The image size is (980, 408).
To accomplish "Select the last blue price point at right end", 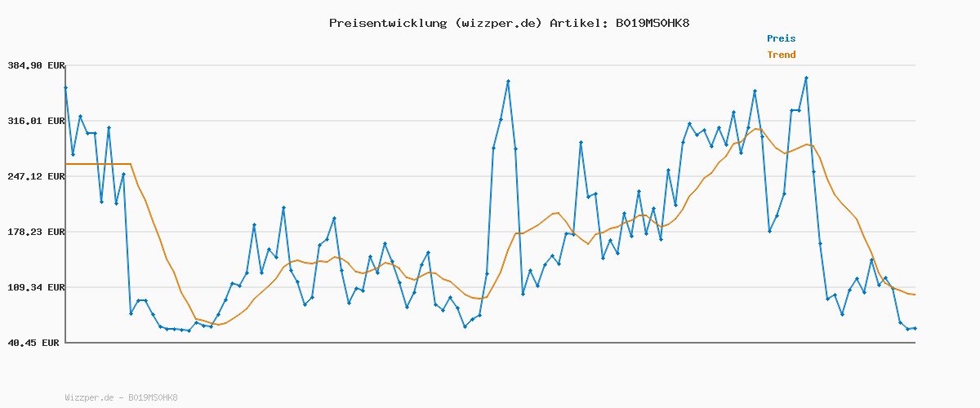I will pyautogui.click(x=915, y=328).
